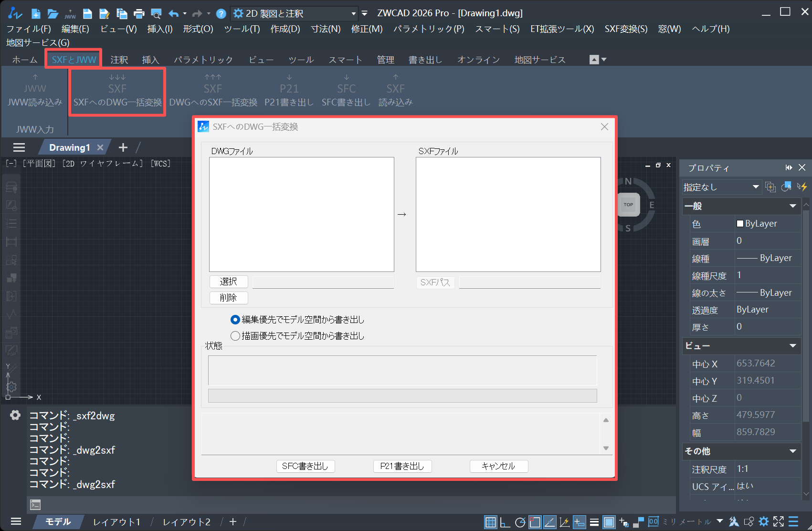Cancel the SXFへのDWG一括変換 dialog with キャンセル
Viewport: 812px width, 531px height.
tap(498, 466)
